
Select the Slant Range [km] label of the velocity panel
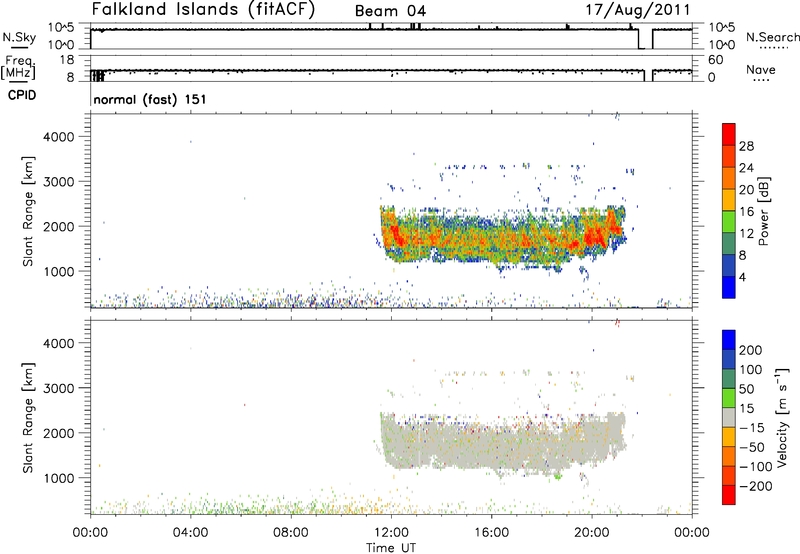tap(28, 418)
